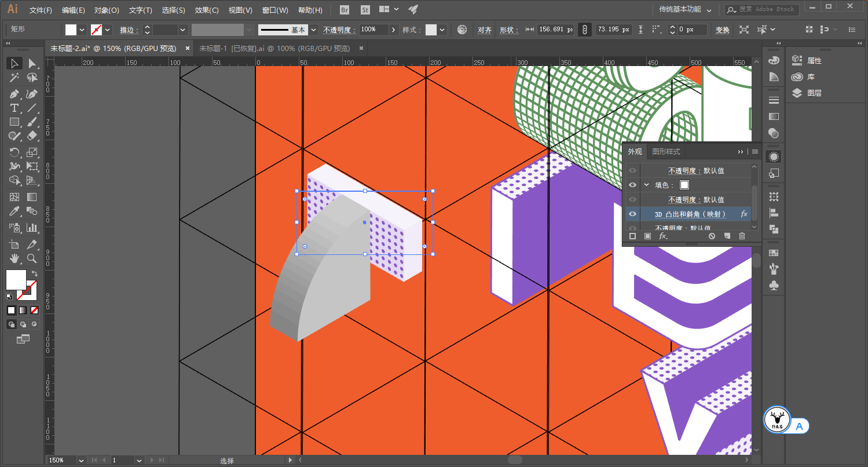Screen dimensions: 868x467
Task: Select the Line Segment tool
Action: (x=32, y=108)
